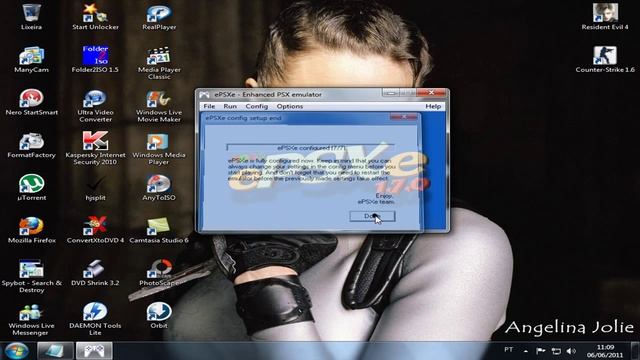
Task: Open the Help menu in ePSXe
Action: (433, 106)
